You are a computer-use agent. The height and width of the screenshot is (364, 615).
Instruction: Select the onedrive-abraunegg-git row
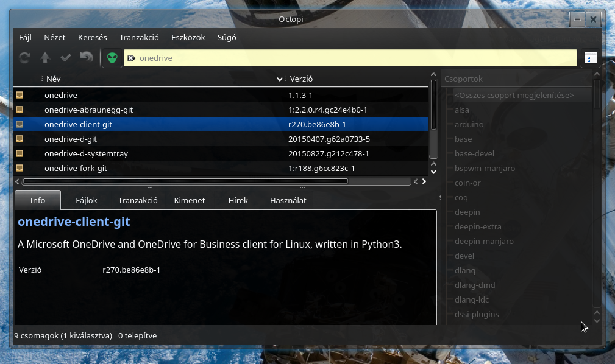pos(221,110)
